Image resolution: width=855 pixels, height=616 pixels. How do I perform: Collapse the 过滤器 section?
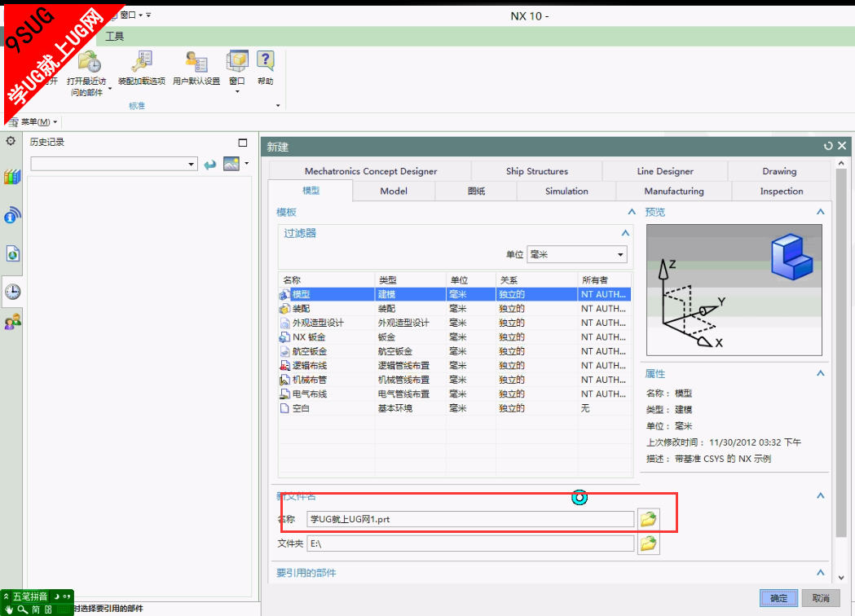(x=625, y=233)
